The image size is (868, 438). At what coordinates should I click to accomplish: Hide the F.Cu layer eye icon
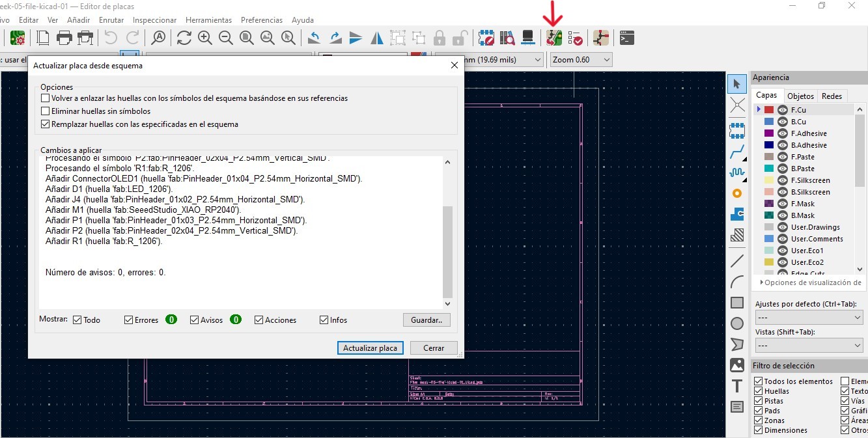782,110
